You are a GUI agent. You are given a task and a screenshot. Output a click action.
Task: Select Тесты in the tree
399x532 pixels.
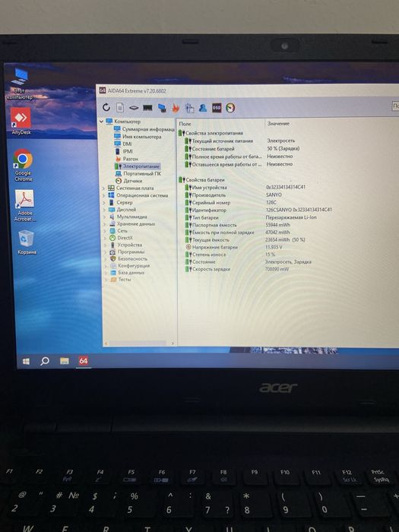pyautogui.click(x=121, y=280)
